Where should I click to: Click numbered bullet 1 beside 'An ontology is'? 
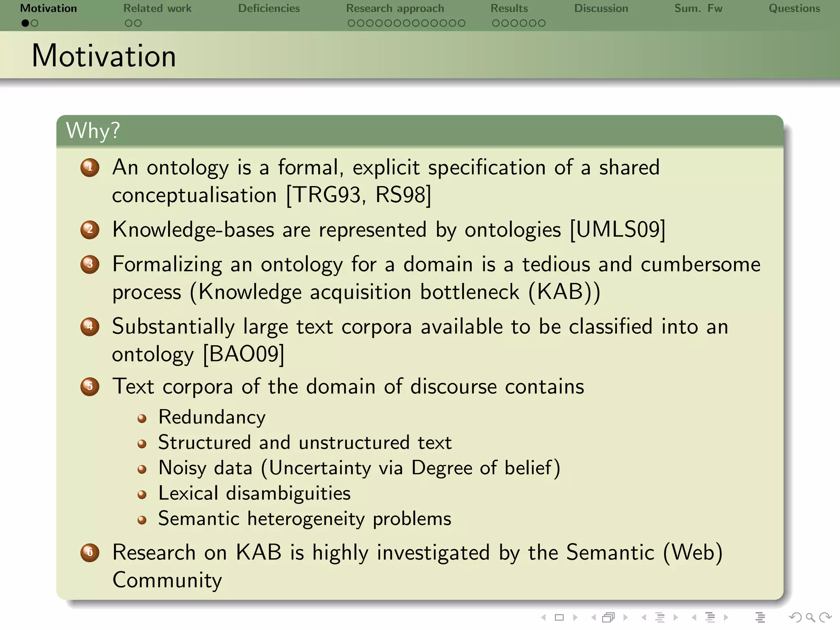90,168
